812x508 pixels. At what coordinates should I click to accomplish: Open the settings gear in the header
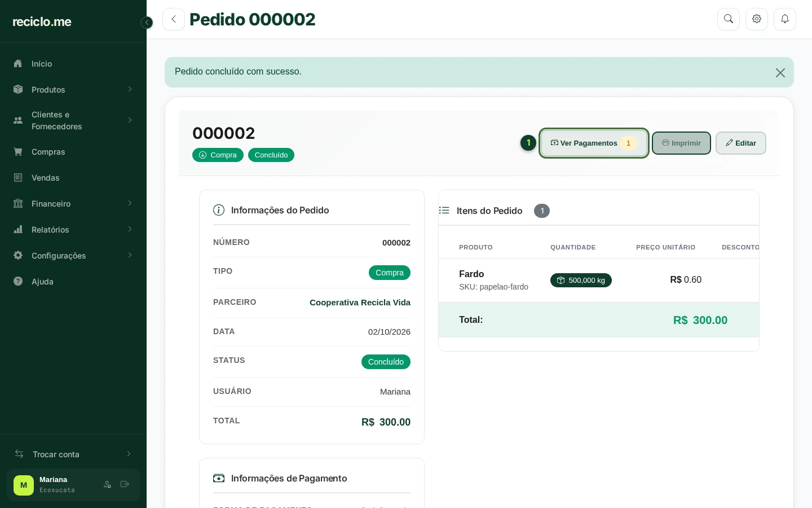click(757, 19)
